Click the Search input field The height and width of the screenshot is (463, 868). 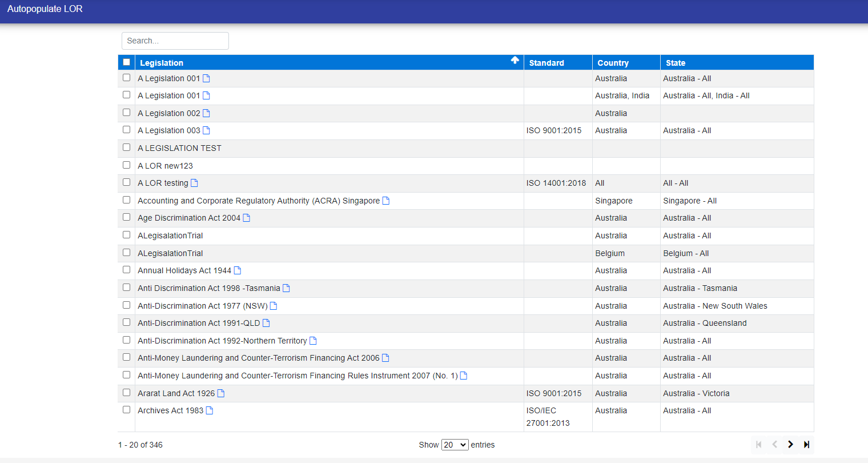[x=175, y=41]
